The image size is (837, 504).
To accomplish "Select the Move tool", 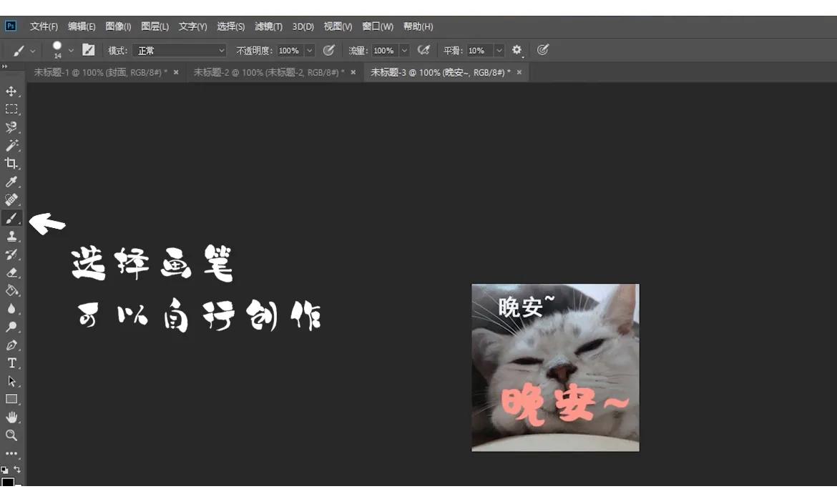I will coord(11,92).
